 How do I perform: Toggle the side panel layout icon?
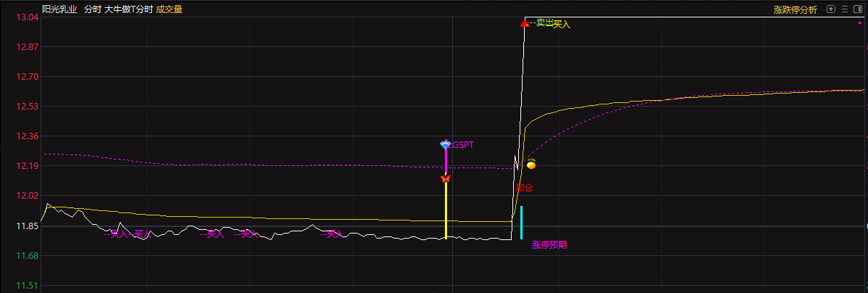(859, 9)
